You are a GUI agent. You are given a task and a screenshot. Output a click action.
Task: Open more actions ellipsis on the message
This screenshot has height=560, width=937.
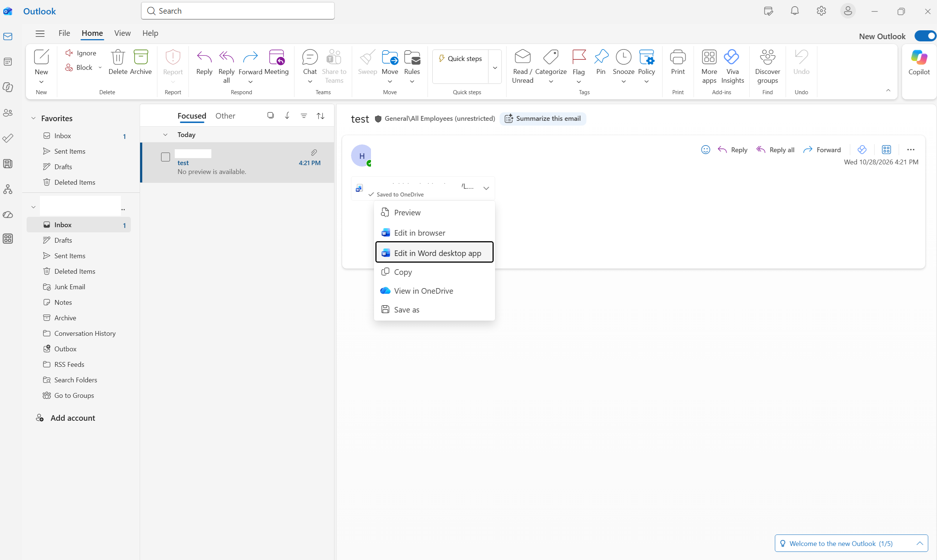(x=910, y=150)
